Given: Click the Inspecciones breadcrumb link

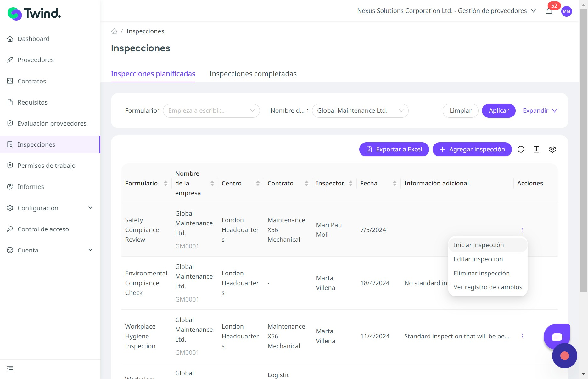Looking at the screenshot, I should pos(145,31).
